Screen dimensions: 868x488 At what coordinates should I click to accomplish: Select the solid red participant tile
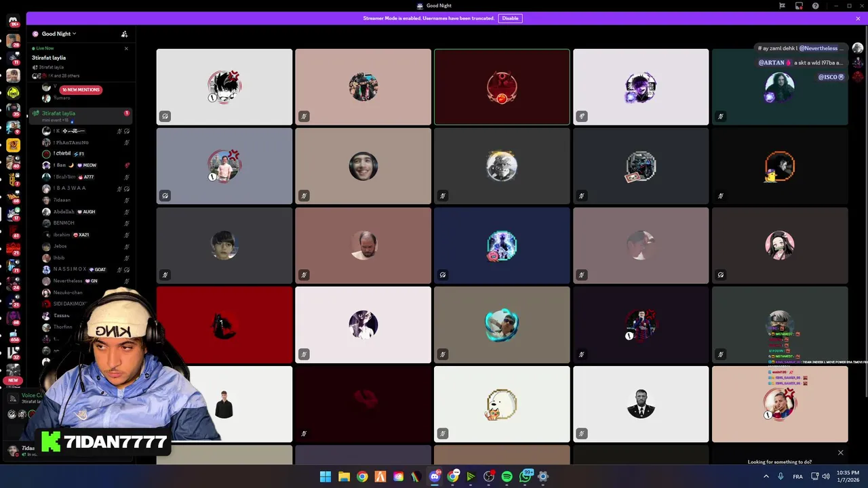tap(224, 325)
